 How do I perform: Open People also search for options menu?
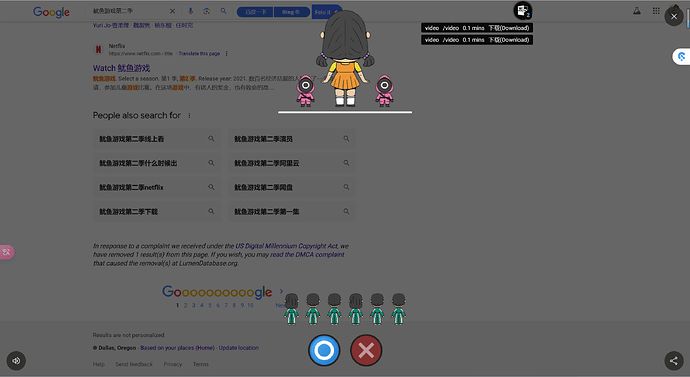coord(189,115)
